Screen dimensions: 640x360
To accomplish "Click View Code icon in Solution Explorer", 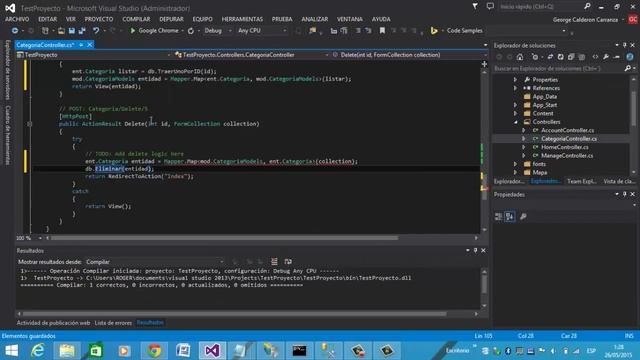I will (x=595, y=57).
